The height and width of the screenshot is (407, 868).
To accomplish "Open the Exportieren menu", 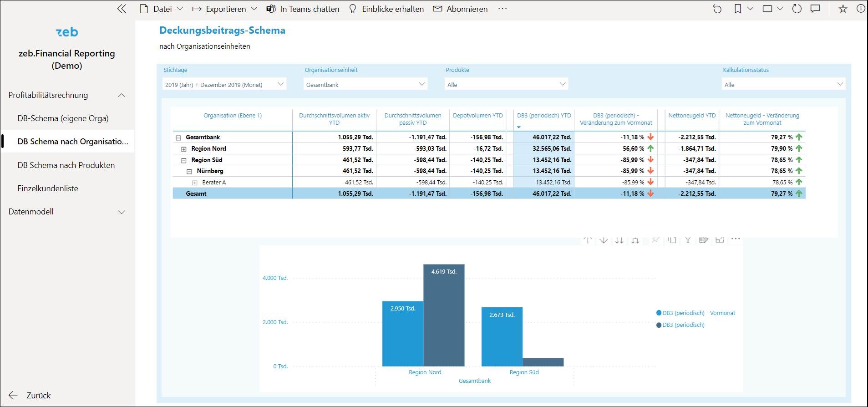I will (x=225, y=9).
